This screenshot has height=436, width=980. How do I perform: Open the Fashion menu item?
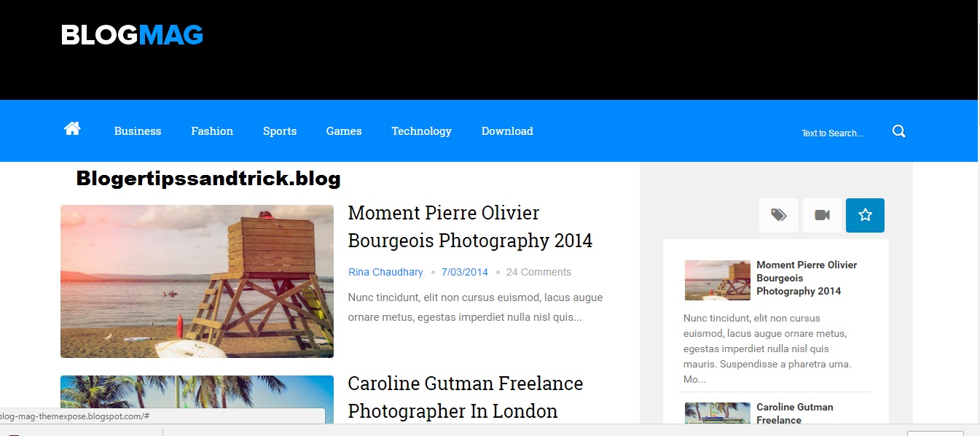click(x=212, y=131)
